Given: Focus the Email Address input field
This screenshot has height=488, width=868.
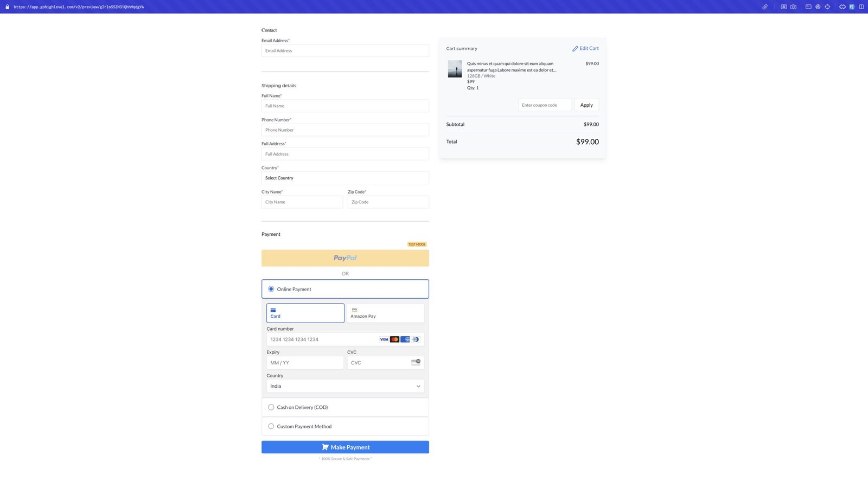Looking at the screenshot, I should [345, 50].
